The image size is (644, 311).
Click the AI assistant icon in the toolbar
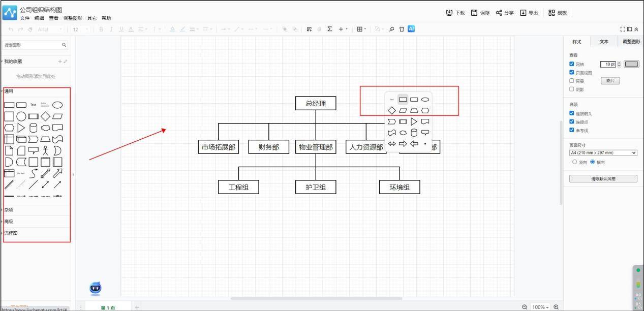411,29
